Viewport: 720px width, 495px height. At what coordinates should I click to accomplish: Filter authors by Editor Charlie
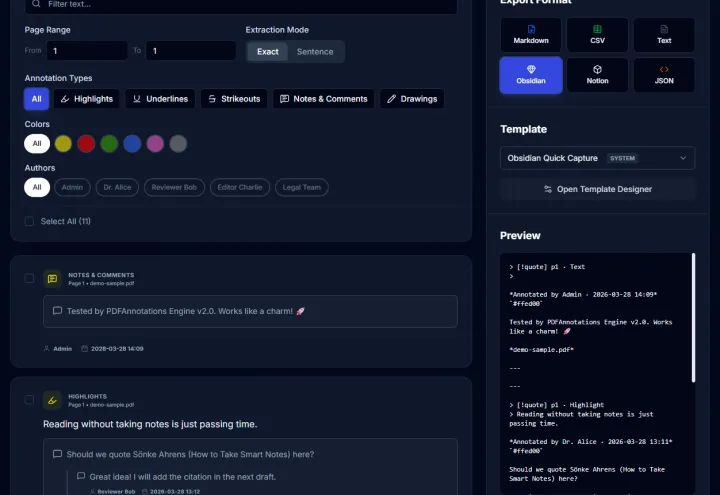click(x=240, y=187)
